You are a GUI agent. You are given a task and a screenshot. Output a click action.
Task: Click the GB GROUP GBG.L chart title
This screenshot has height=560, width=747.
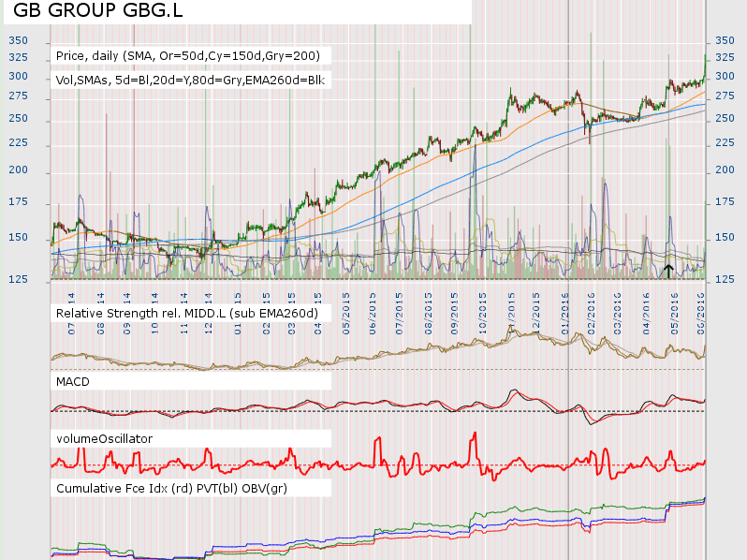(97, 10)
